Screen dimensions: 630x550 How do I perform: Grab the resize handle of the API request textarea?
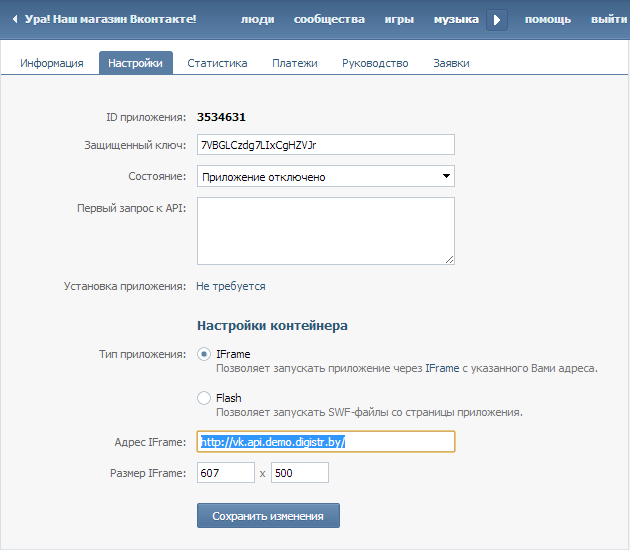coord(450,260)
